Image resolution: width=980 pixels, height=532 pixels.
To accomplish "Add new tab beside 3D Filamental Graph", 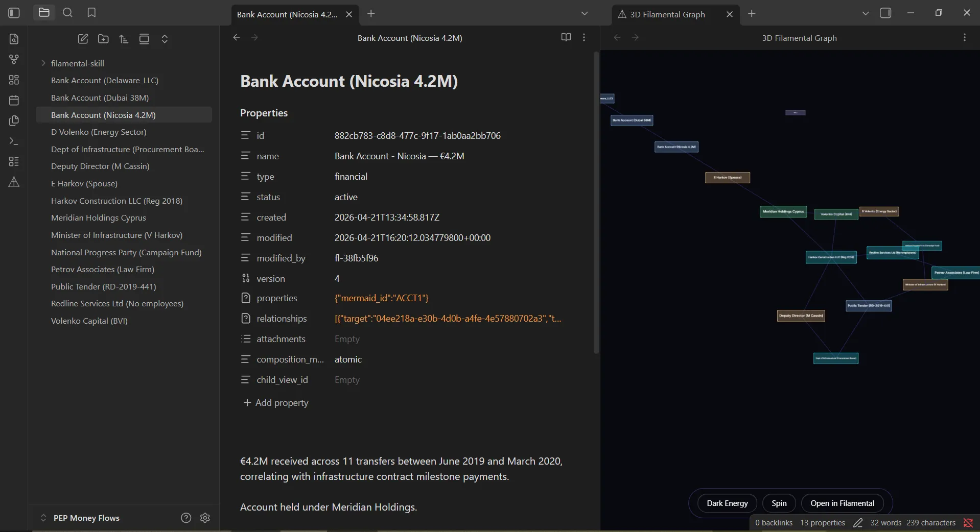I will [752, 14].
